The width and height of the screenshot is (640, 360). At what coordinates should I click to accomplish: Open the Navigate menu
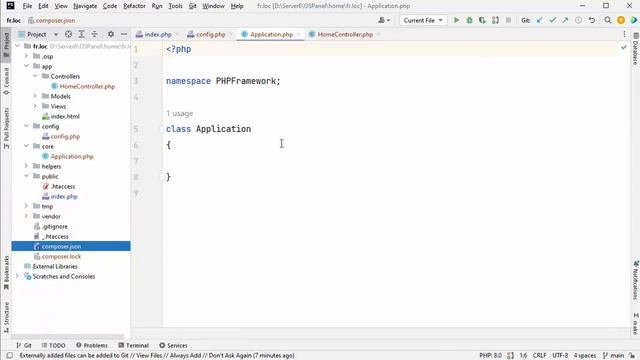pos(85,6)
